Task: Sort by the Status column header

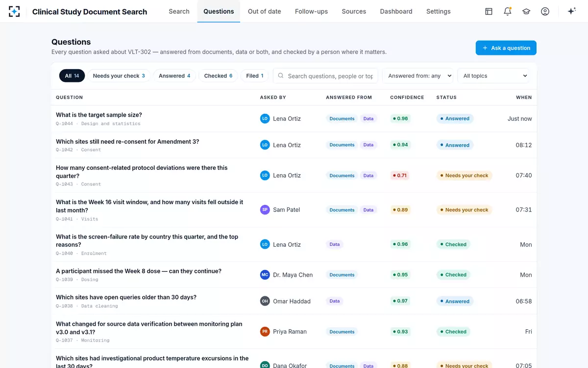Action: coord(446,98)
